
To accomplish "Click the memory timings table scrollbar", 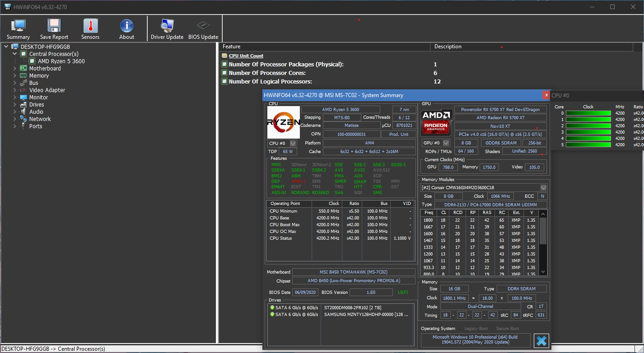I will (543, 243).
